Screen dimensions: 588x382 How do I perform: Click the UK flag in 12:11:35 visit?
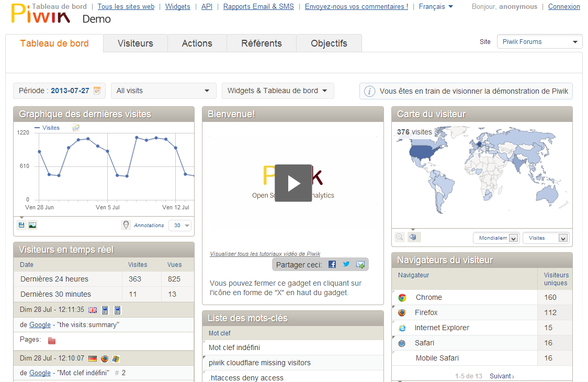pos(93,310)
